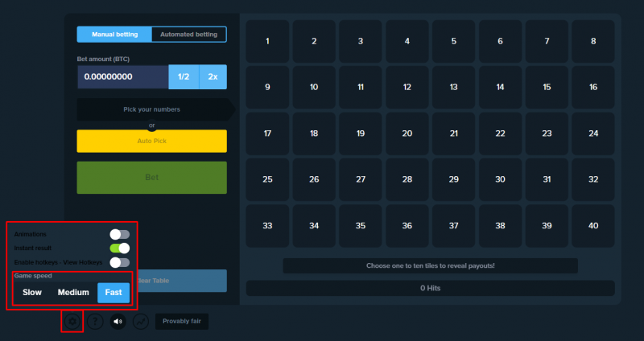The image size is (644, 341).
Task: Pick keno tile number 35
Action: point(361,226)
